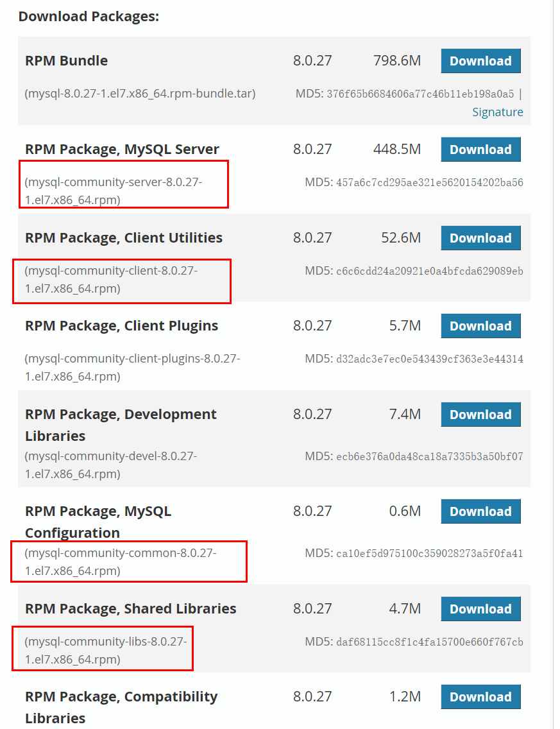The width and height of the screenshot is (560, 729).
Task: Select the "RPM Package, MySQL Server" title
Action: pos(123,150)
